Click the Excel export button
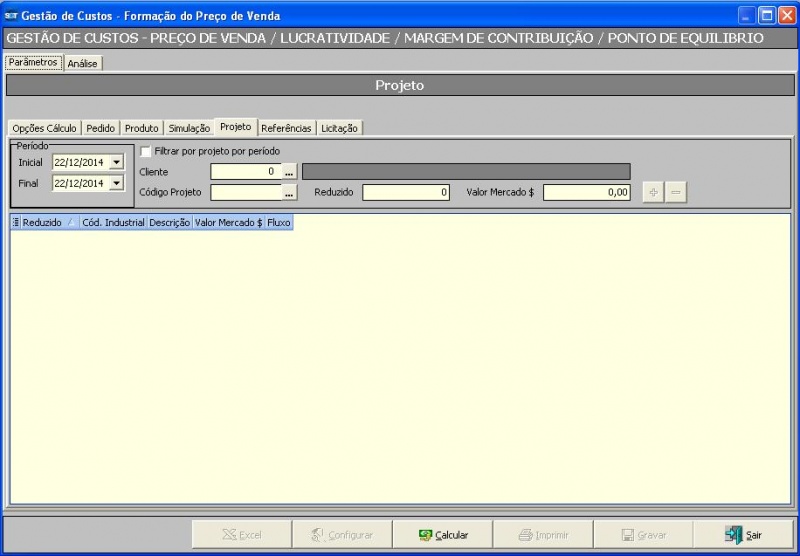 point(241,535)
